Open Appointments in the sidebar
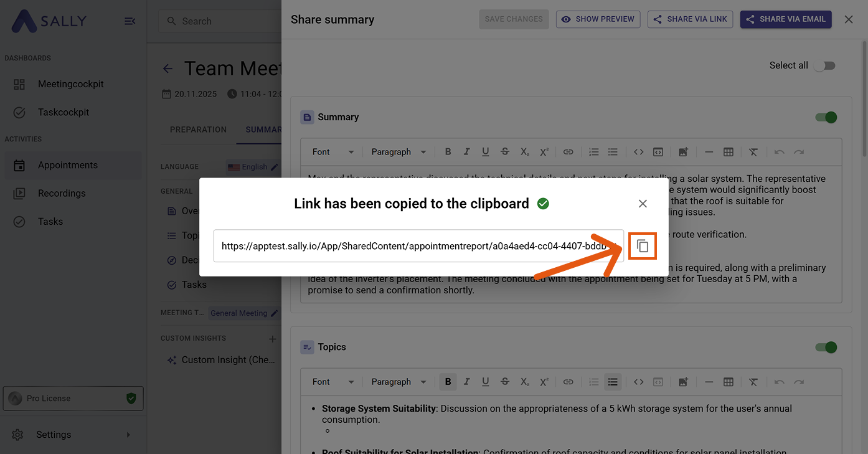The image size is (868, 454). (x=67, y=165)
